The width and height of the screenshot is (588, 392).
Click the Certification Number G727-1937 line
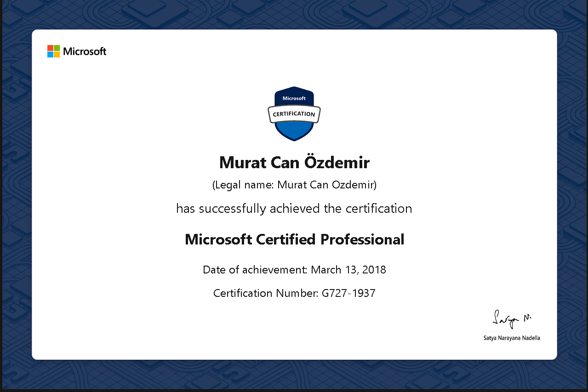(294, 293)
